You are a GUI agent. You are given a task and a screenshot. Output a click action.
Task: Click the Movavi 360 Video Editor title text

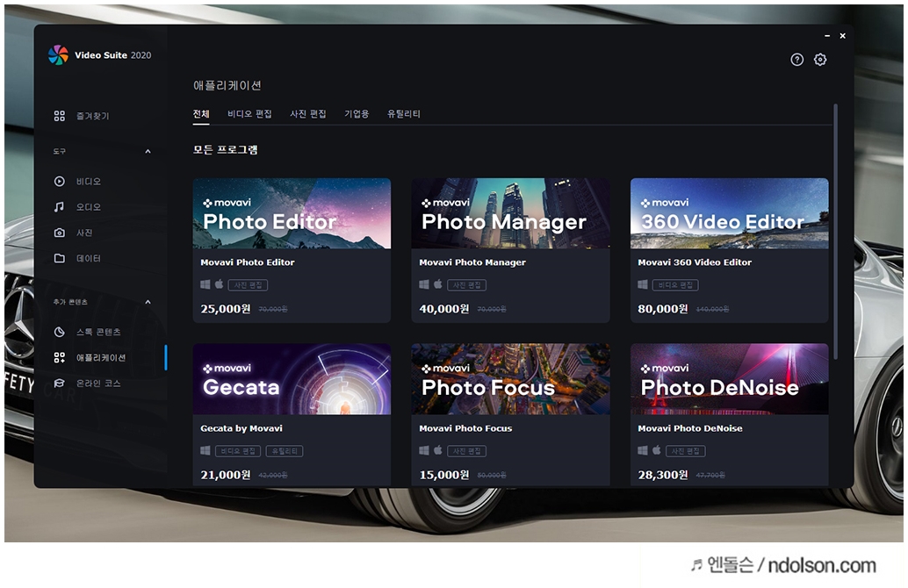[695, 262]
